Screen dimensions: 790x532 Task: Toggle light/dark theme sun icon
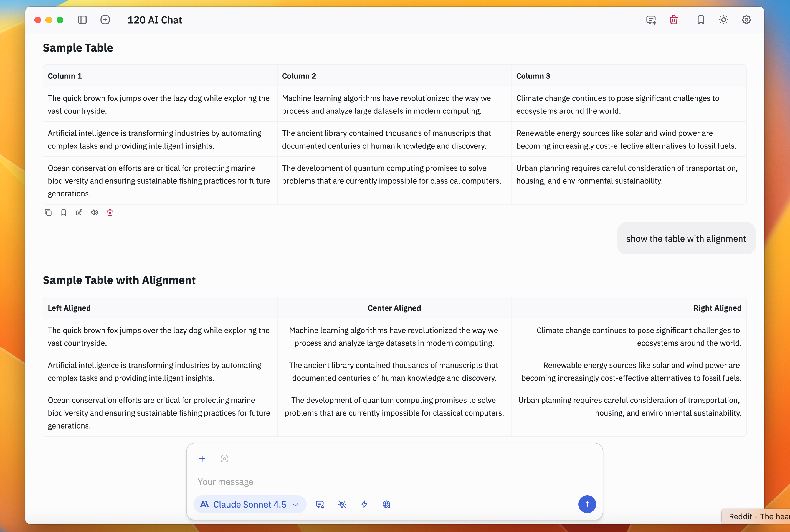(723, 20)
